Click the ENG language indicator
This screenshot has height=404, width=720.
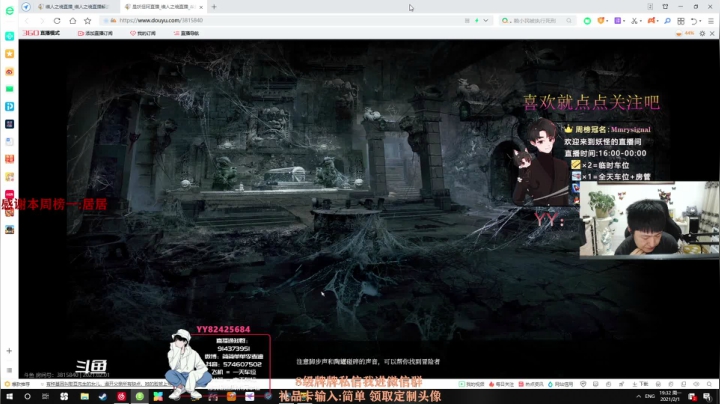click(x=650, y=396)
